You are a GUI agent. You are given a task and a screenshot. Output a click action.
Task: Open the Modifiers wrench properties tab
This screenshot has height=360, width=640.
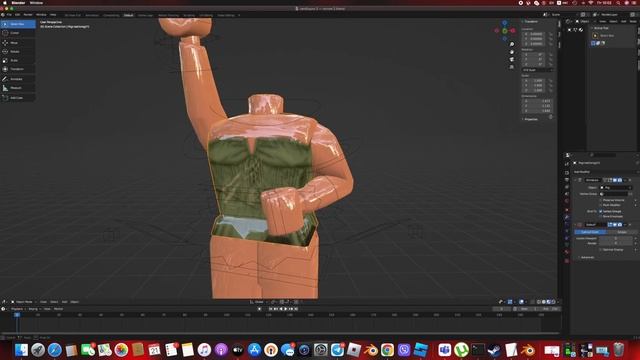click(567, 217)
